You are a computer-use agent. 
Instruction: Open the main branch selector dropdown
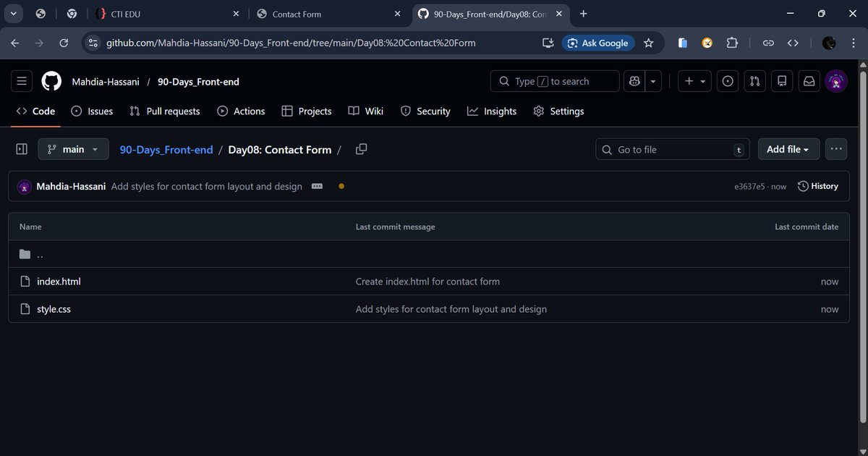coord(74,149)
